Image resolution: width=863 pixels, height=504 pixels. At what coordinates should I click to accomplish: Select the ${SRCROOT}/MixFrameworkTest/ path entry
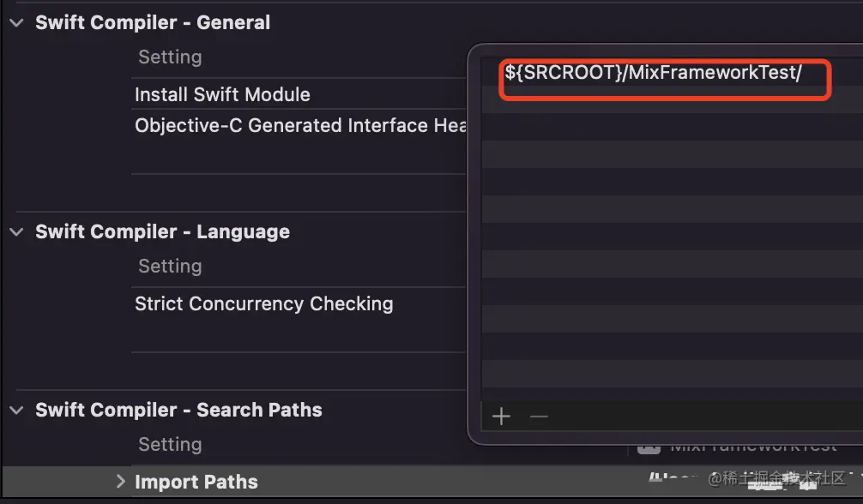[654, 73]
